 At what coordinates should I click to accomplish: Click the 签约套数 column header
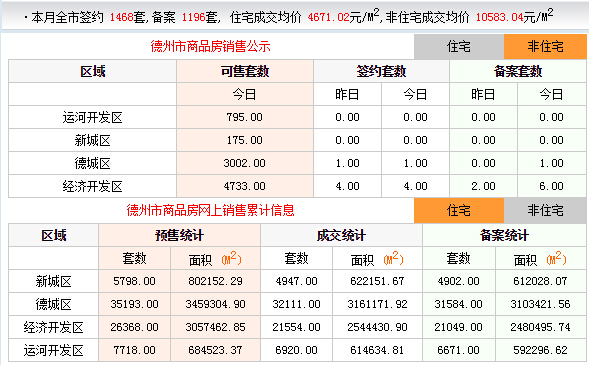click(381, 71)
